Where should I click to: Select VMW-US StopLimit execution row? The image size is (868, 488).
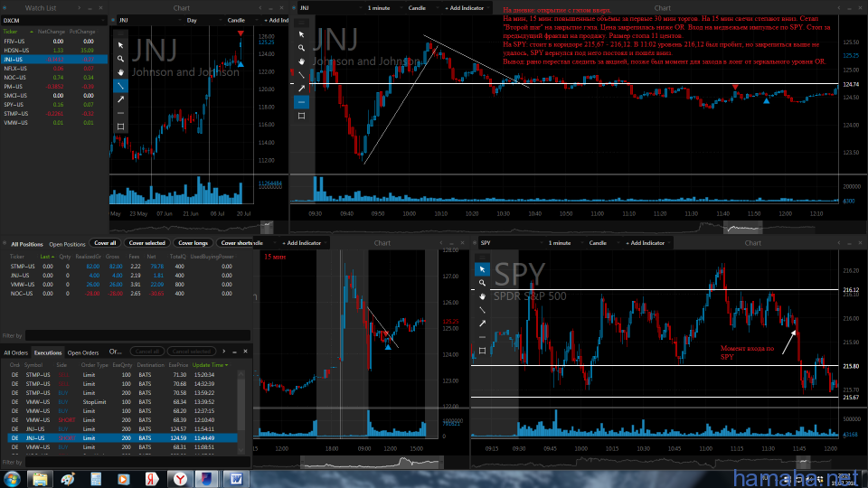pyautogui.click(x=123, y=402)
